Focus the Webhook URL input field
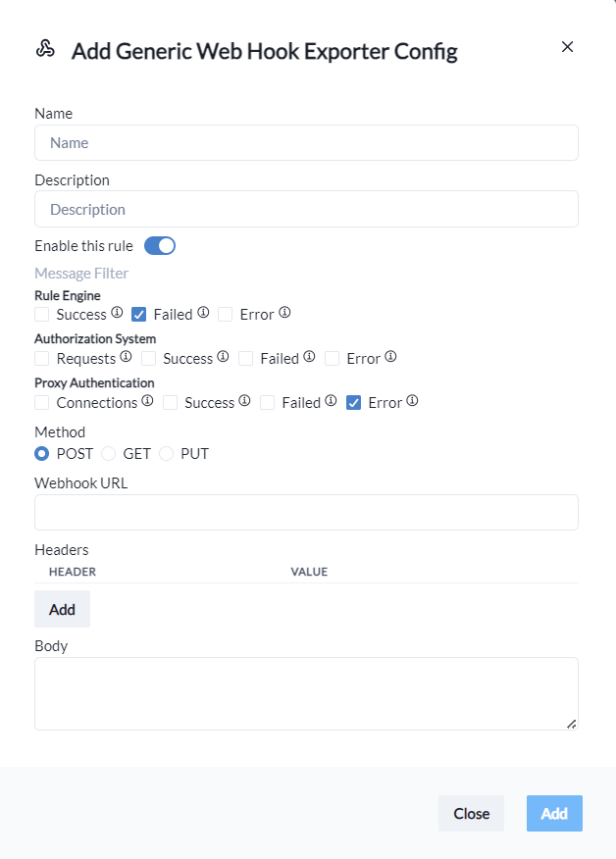Screen dimensions: 616x859 (306, 513)
